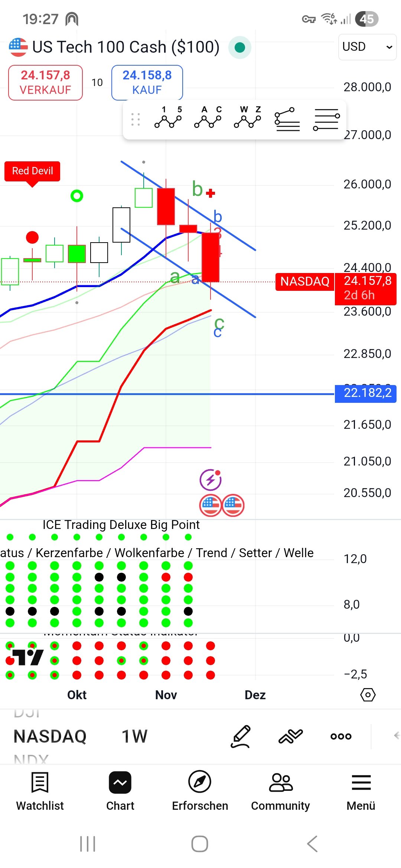Tap the VERKAUF sell button
The height and width of the screenshot is (868, 401).
pos(45,82)
